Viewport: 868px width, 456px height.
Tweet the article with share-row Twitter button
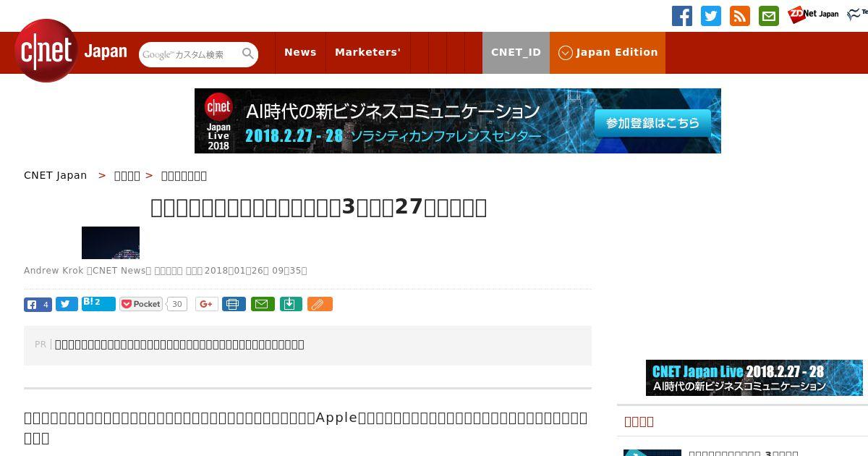tap(67, 305)
